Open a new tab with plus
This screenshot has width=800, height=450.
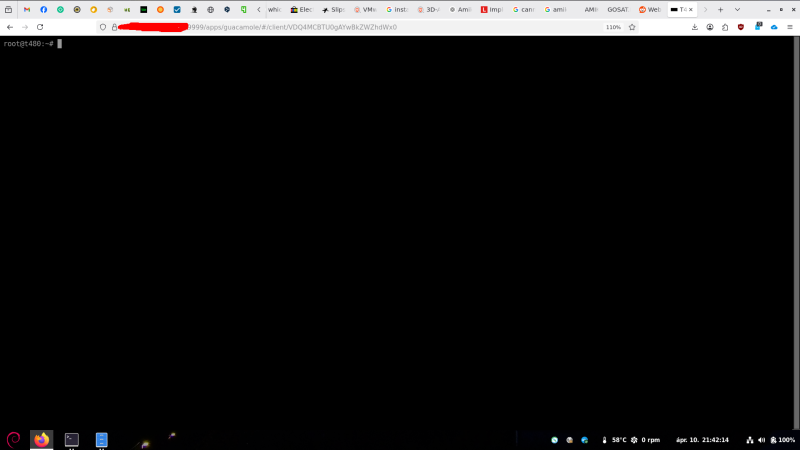(720, 9)
